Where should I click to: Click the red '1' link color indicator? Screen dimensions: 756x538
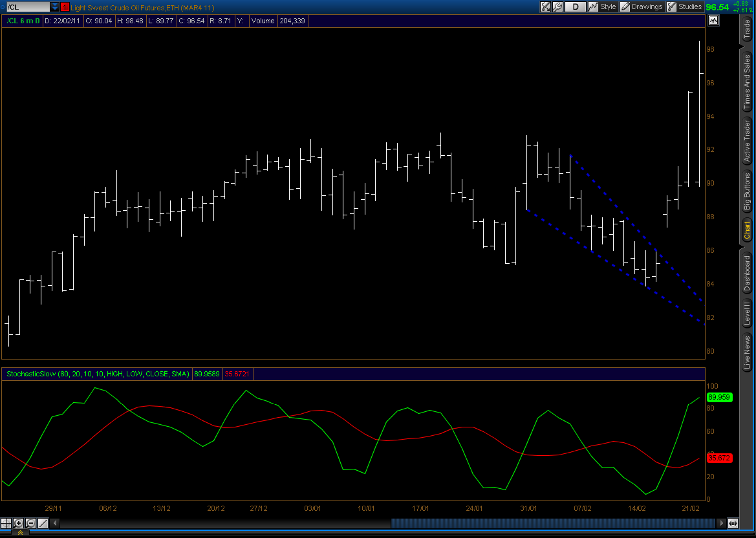pyautogui.click(x=65, y=6)
